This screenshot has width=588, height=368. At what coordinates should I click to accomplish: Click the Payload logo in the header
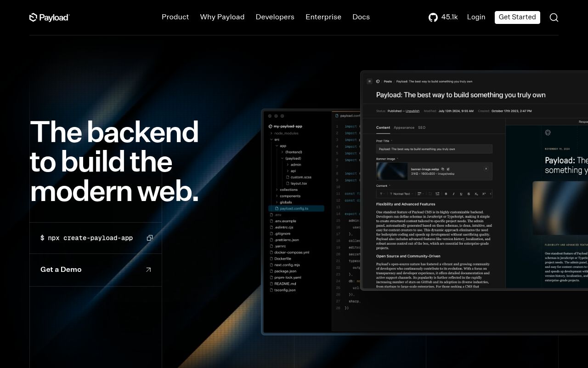point(49,17)
